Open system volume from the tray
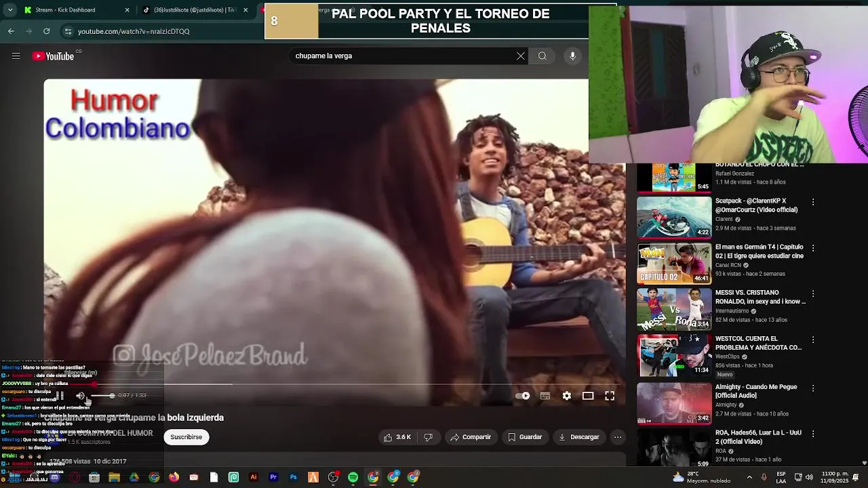The height and width of the screenshot is (488, 868). coord(809,477)
